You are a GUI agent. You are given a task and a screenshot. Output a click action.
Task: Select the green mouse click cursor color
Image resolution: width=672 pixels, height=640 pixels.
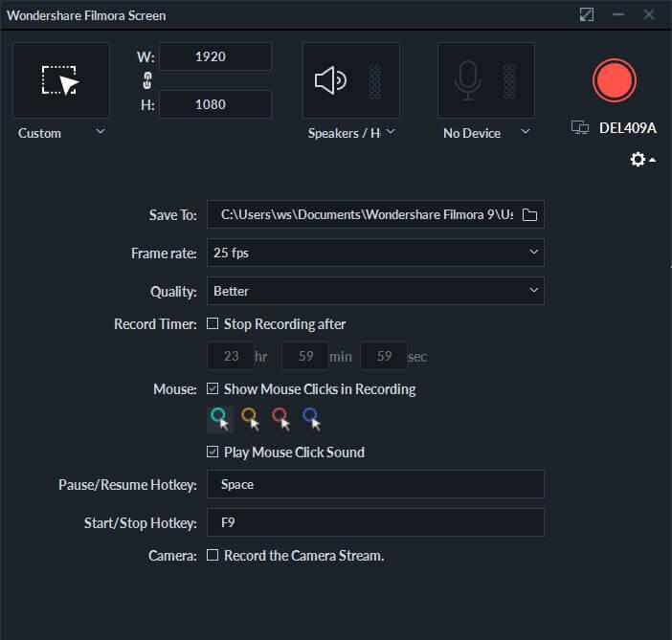(220, 419)
